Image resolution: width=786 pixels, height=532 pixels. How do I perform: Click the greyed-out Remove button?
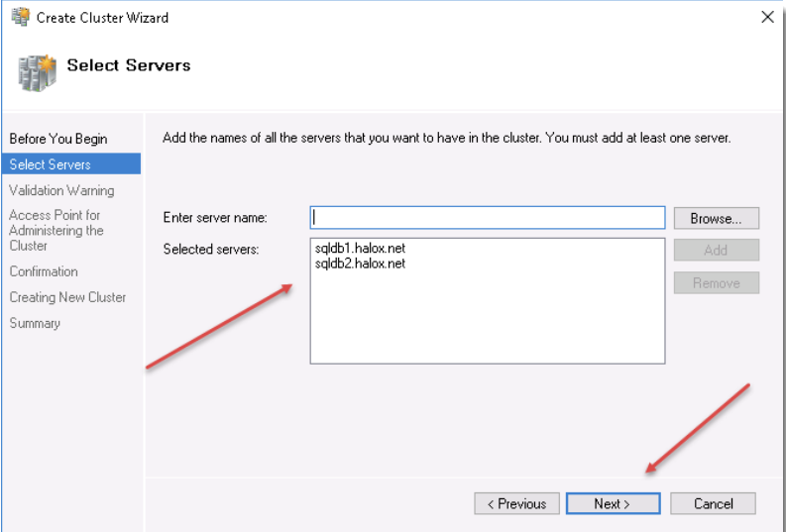[717, 283]
